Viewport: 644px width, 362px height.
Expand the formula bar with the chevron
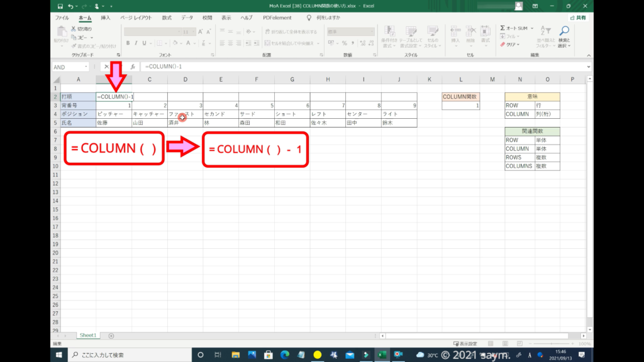(588, 67)
